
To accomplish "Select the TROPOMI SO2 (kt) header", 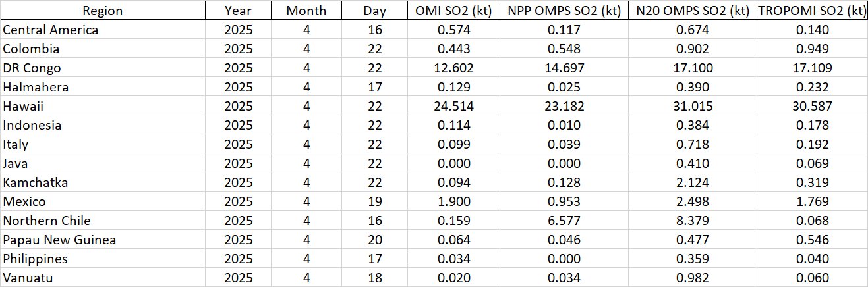I will coord(812,11).
